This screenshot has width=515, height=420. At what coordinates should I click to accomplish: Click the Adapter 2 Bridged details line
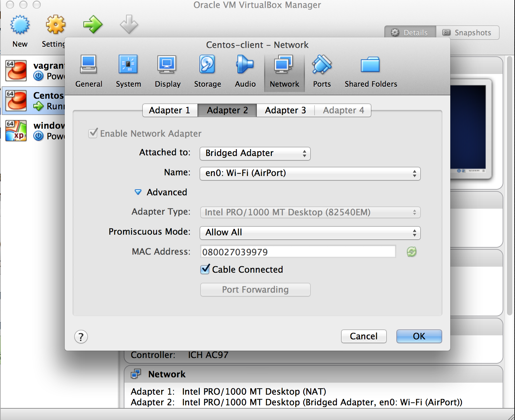click(x=297, y=402)
